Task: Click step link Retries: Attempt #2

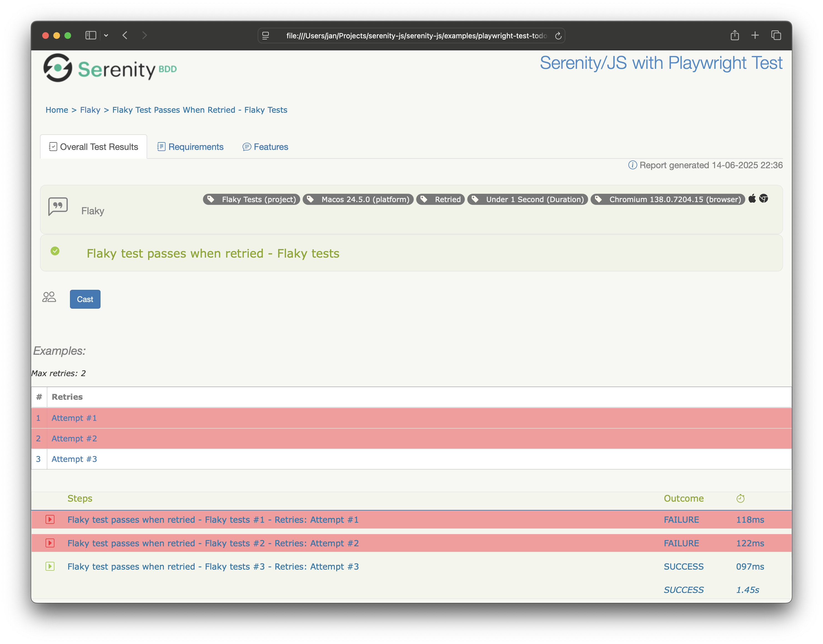Action: click(213, 543)
